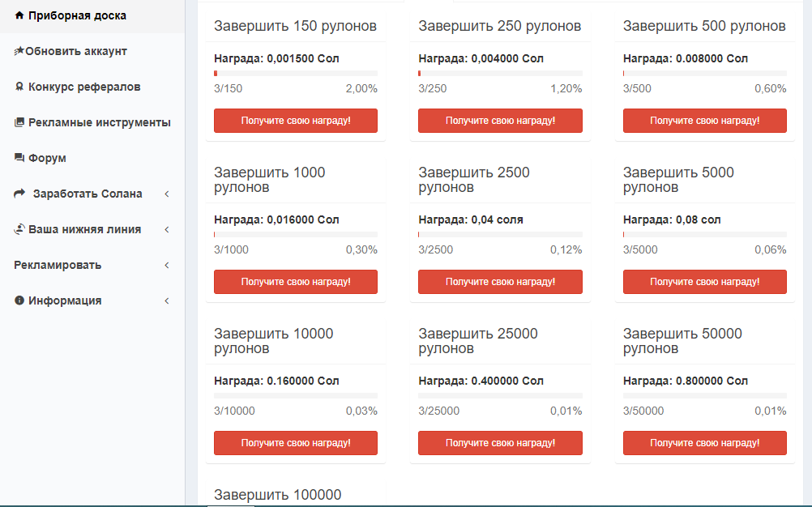812x507 pixels.
Task: Click reward text 0.400000 Сол
Action: pos(507,381)
